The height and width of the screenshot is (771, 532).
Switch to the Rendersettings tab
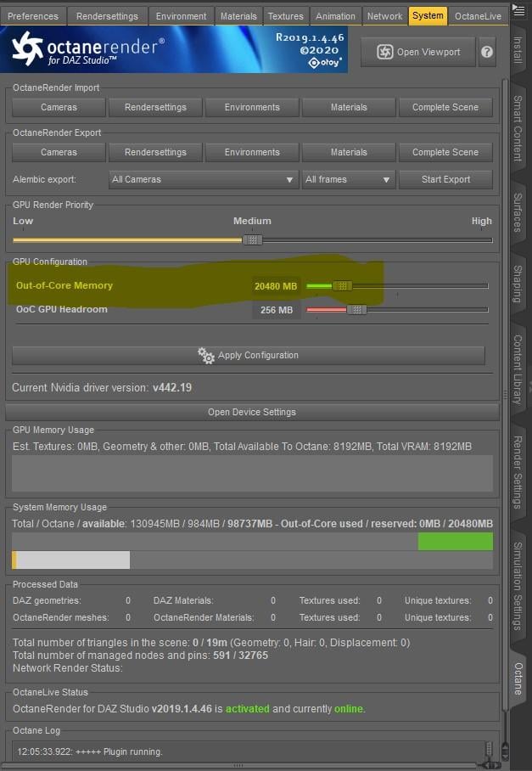click(107, 16)
